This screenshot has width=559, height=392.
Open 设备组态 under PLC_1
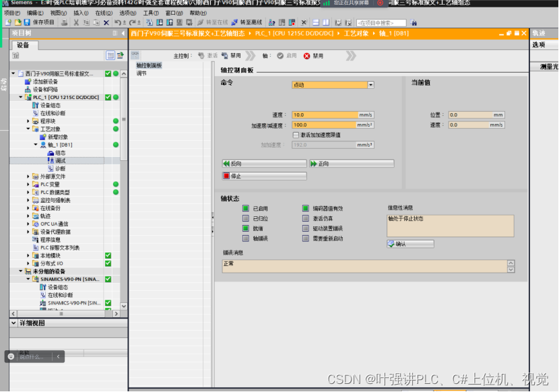click(x=51, y=105)
